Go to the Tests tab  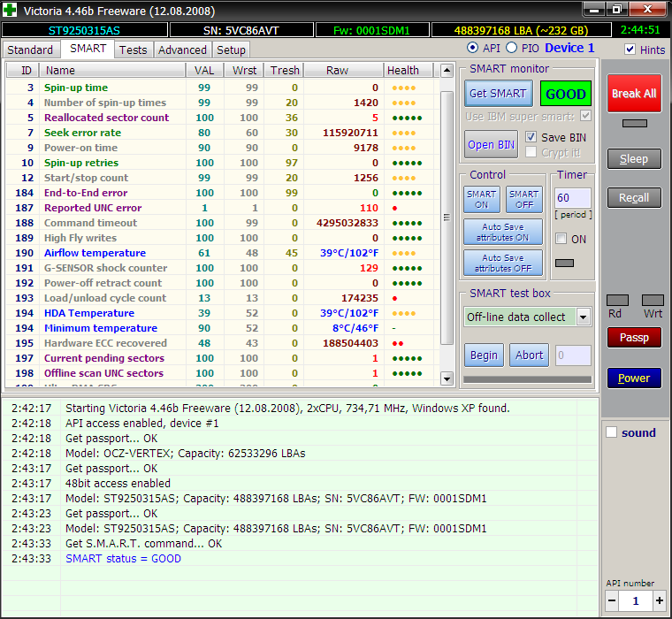(x=134, y=50)
